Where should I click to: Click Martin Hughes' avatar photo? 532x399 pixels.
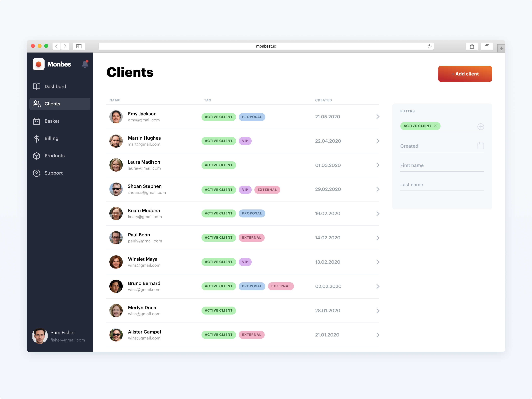(x=116, y=141)
